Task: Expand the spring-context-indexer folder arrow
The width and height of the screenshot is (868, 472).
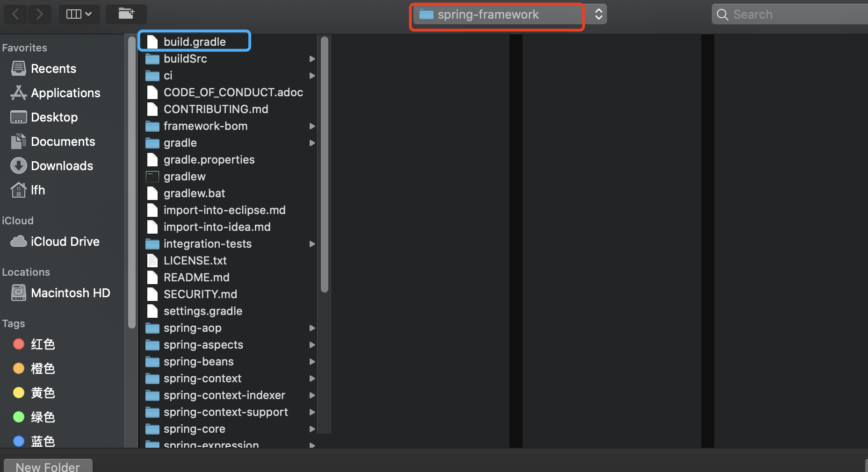Action: point(312,395)
